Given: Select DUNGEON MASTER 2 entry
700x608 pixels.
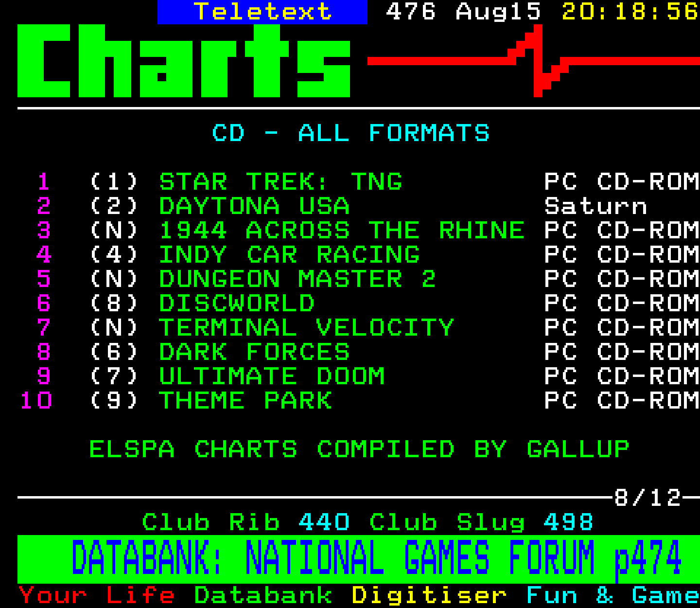Looking at the screenshot, I should [297, 279].
